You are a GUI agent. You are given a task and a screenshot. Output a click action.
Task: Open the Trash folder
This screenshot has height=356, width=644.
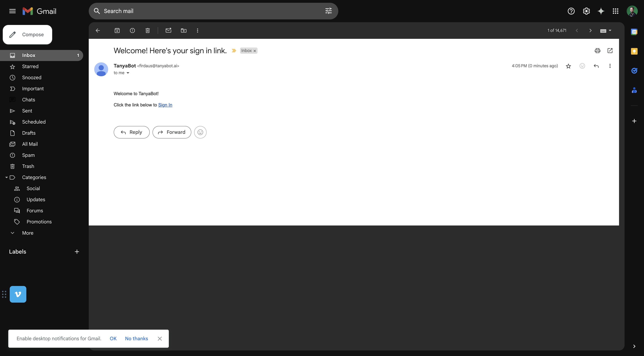coord(41,166)
